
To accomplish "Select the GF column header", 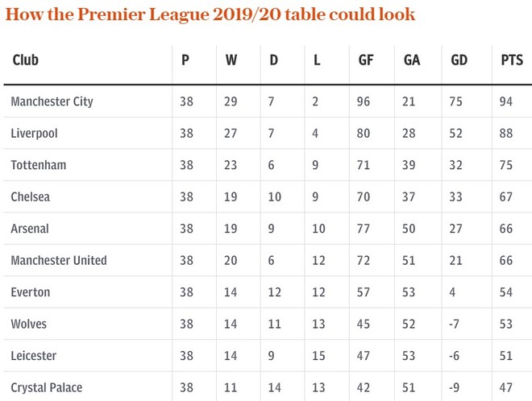I will [366, 60].
